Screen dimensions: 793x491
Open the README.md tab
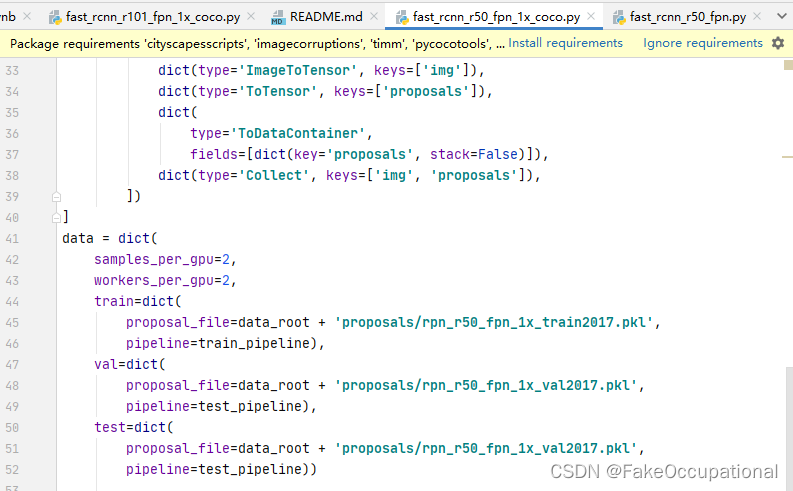(326, 17)
